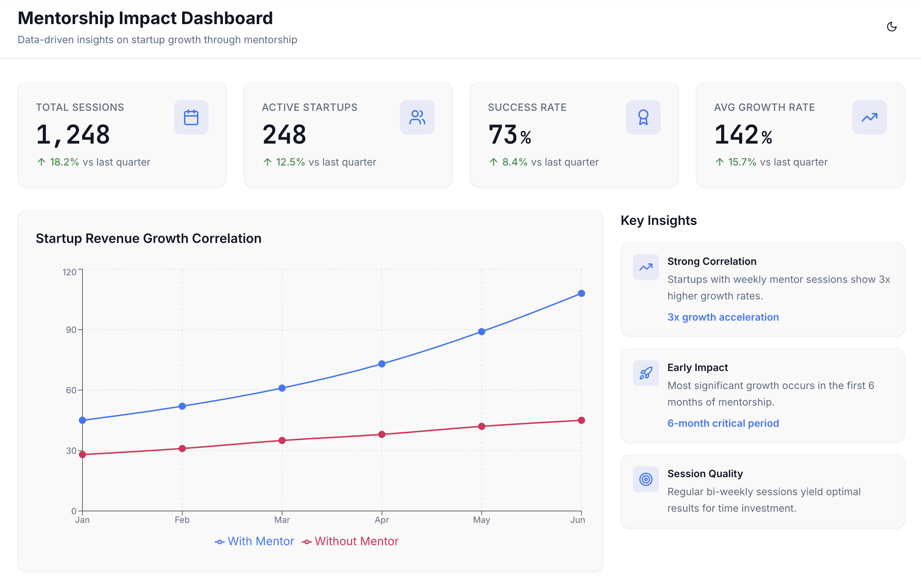The width and height of the screenshot is (921, 588).
Task: Click the trending-up icon on Avg Growth Rate
Action: 869,117
